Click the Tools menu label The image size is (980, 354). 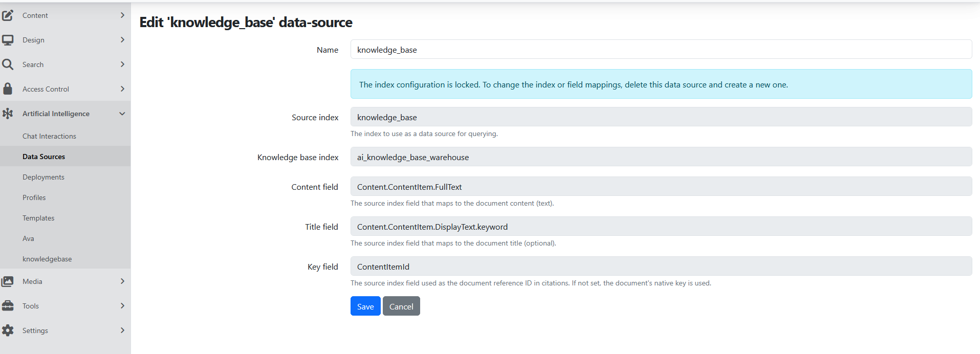pyautogui.click(x=31, y=306)
